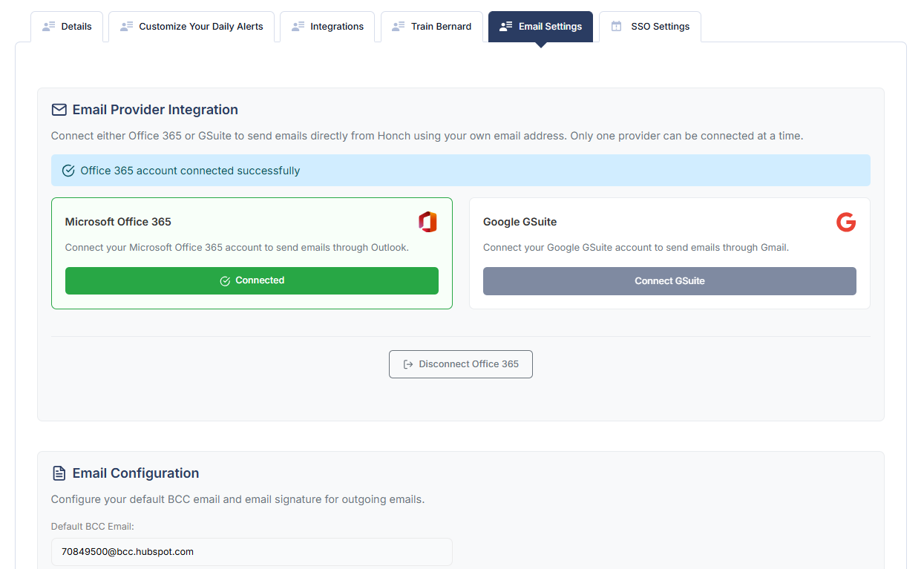924x569 pixels.
Task: Click the sign-out arrow icon in Disconnect button
Action: (x=408, y=364)
